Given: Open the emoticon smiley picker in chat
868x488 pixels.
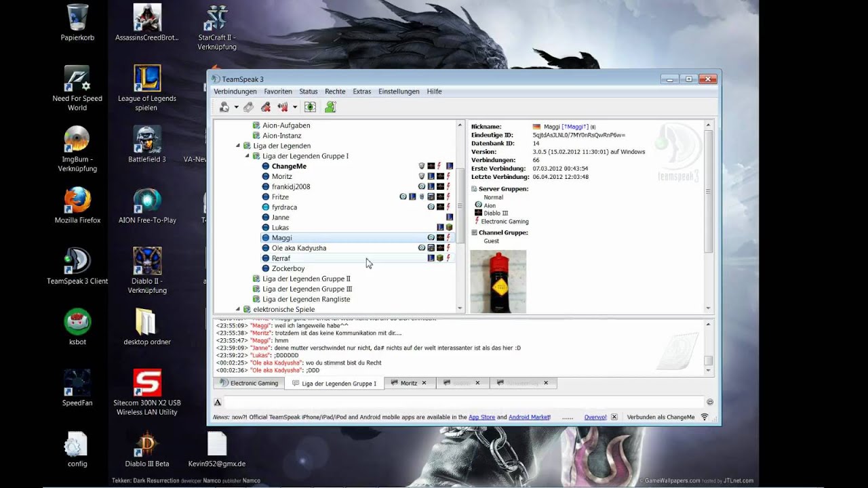Looking at the screenshot, I should [710, 402].
